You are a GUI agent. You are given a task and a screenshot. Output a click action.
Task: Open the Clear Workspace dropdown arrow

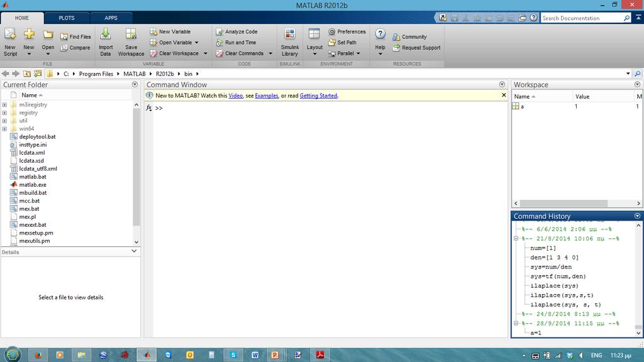point(206,53)
